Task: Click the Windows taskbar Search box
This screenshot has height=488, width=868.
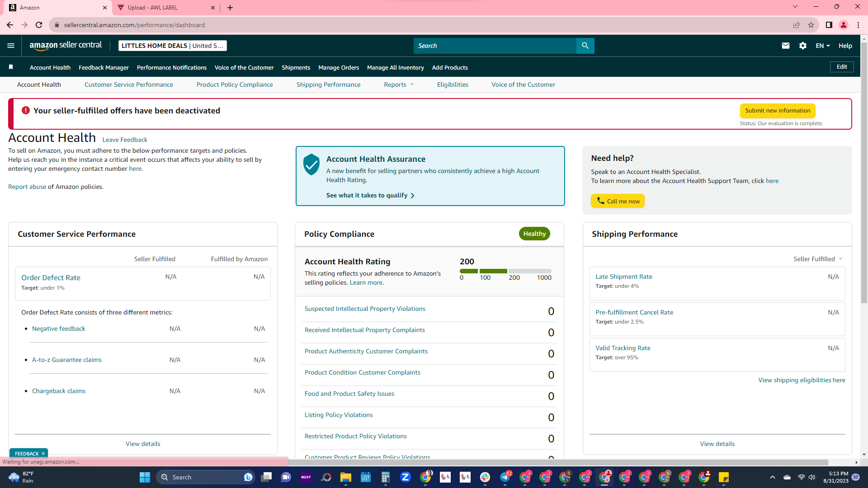Action: point(206,477)
